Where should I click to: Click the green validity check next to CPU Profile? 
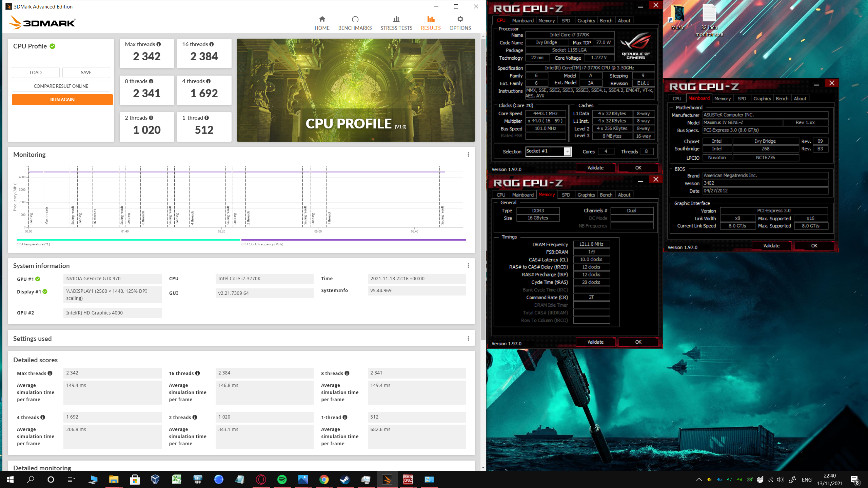click(53, 46)
